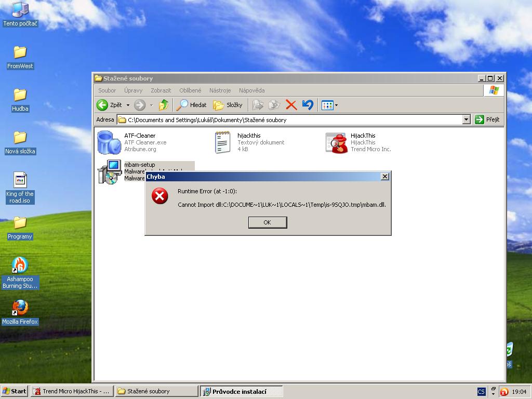Click the Přejít go button
The width and height of the screenshot is (532, 399).
point(487,120)
